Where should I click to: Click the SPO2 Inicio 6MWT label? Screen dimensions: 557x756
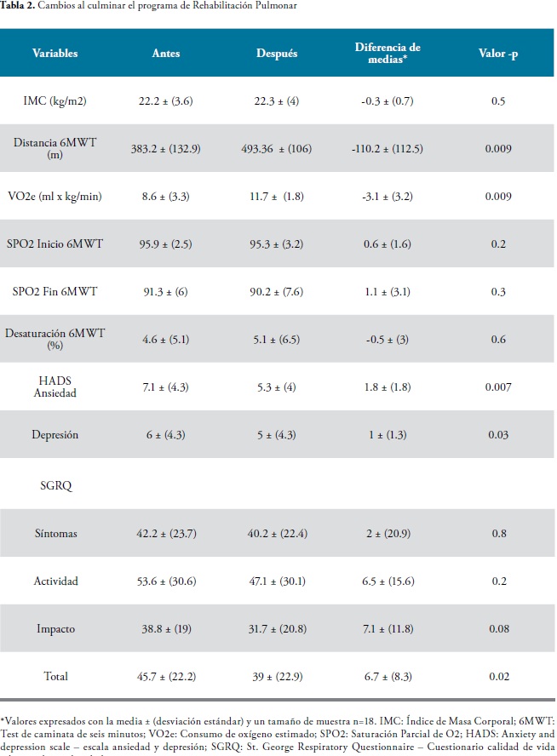point(55,244)
